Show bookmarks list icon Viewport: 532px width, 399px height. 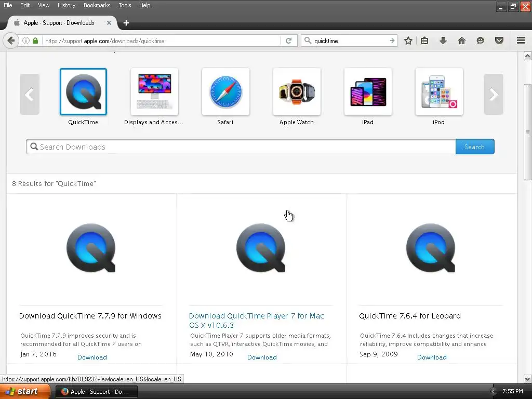point(424,41)
